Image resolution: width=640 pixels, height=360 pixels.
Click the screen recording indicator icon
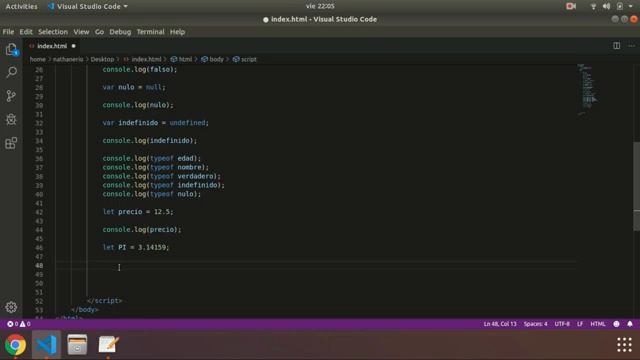coord(571,6)
